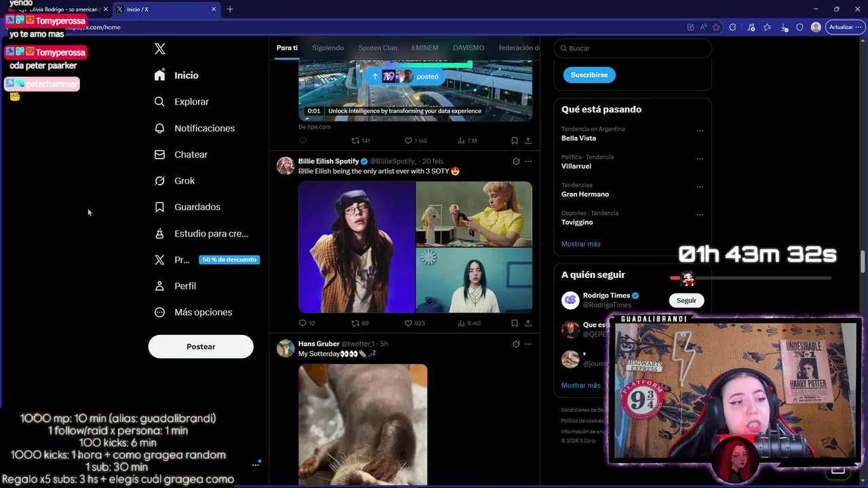This screenshot has height=488, width=868.
Task: Close the Inicio / X browser tab
Action: [214, 9]
